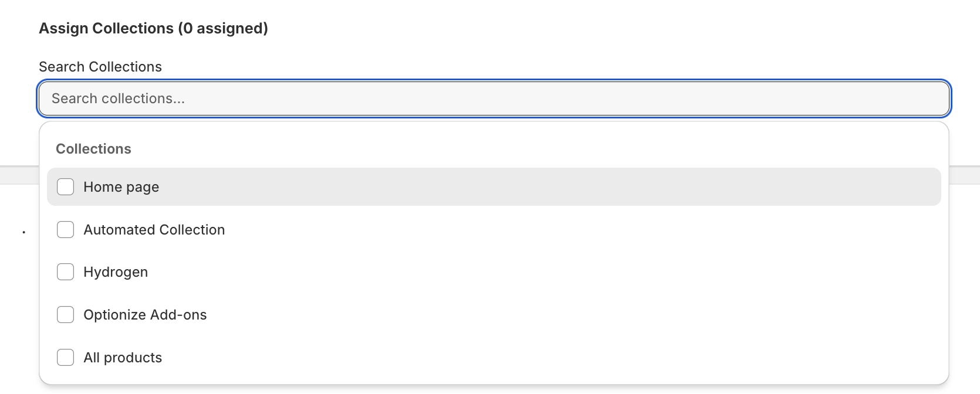Viewport: 980px width, 394px height.
Task: Toggle the Optionize Add-ons checkbox
Action: coord(65,315)
